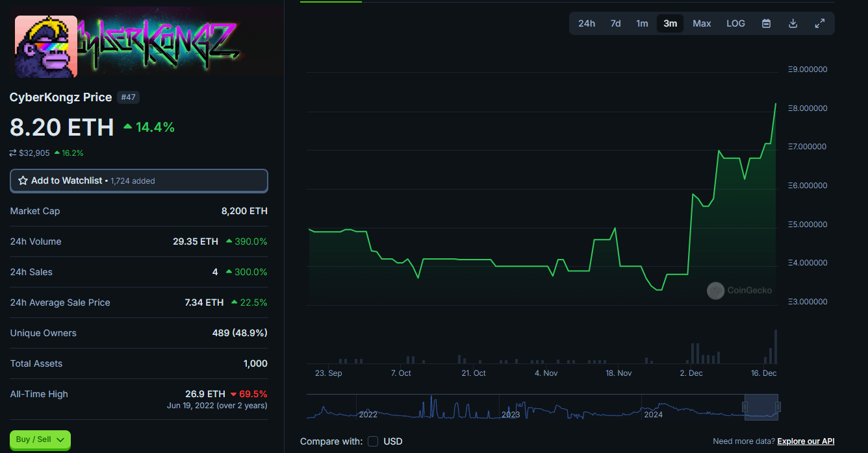Viewport: 868px width, 453px height.
Task: Click the All-Time High 26.9 ETH value
Action: click(205, 394)
